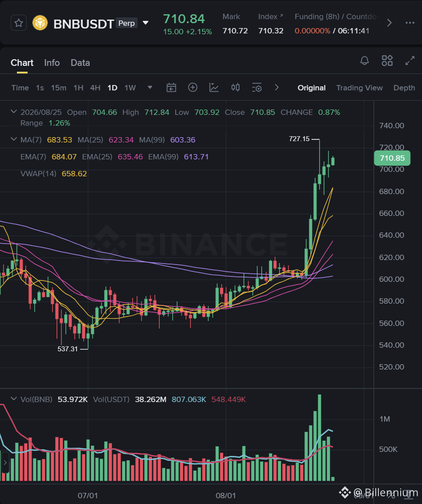Open the more intervals dropdown arrow
Image resolution: width=422 pixels, height=504 pixels.
(150, 87)
